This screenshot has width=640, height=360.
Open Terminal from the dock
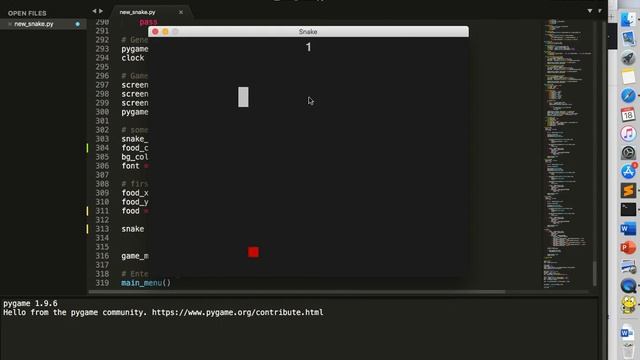[x=628, y=210]
